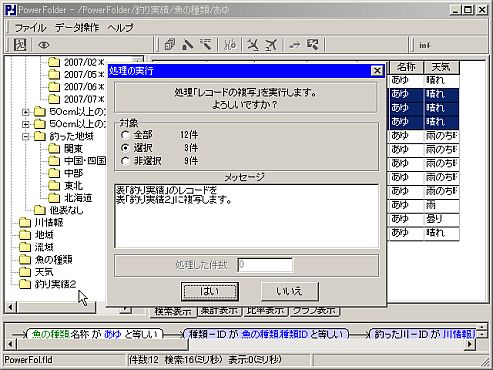
Task: Switch to the 集計表示 tab
Action: pyautogui.click(x=219, y=310)
